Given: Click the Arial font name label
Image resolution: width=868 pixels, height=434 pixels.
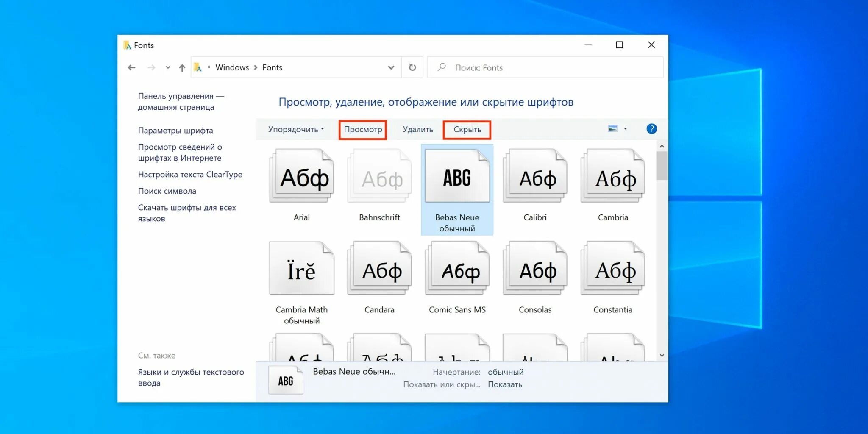Looking at the screenshot, I should point(302,217).
